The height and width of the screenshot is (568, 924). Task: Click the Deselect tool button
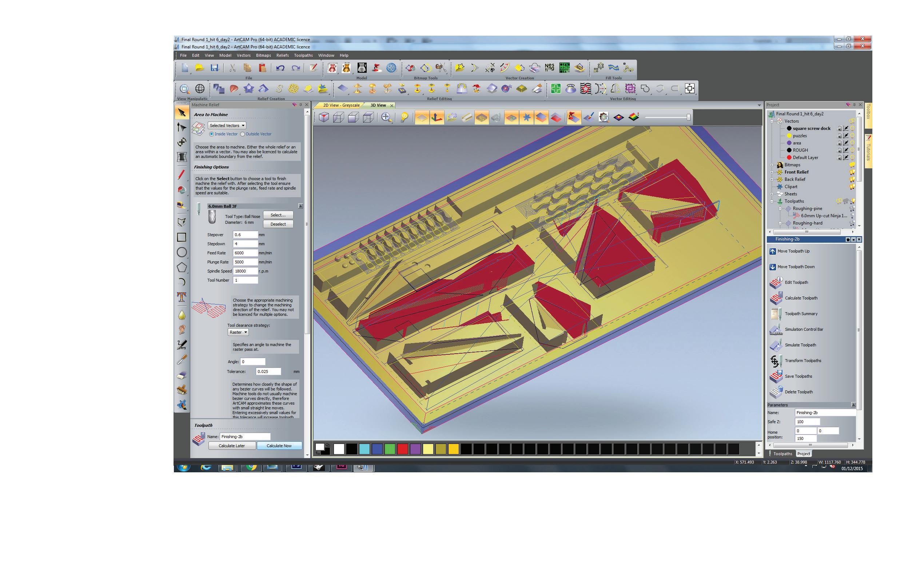(x=278, y=224)
